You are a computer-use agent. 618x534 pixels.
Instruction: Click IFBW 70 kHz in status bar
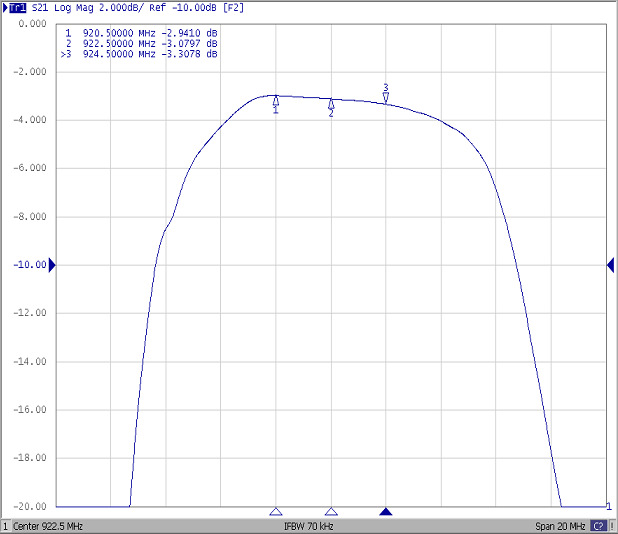point(309,526)
